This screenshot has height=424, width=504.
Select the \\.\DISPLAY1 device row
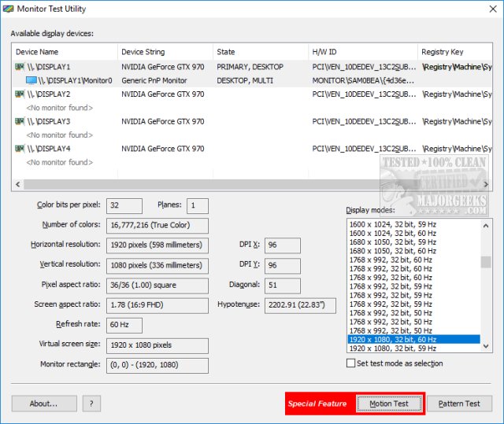[x=252, y=67]
